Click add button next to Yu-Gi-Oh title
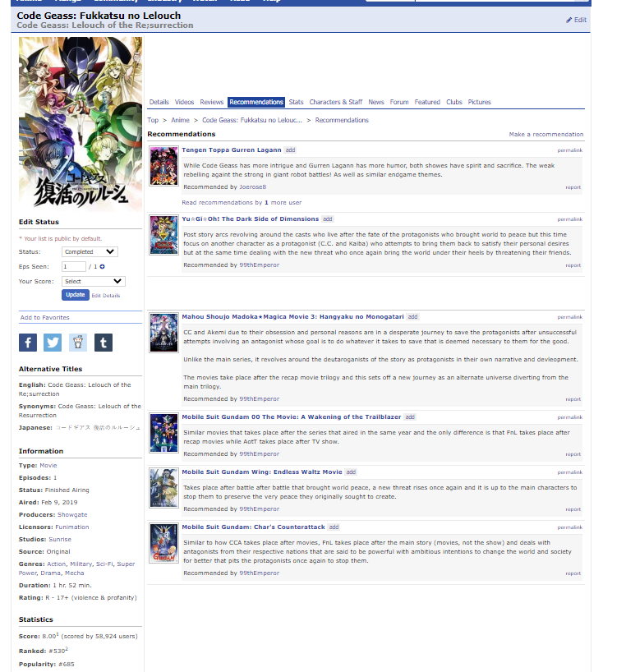This screenshot has width=626, height=672. pos(328,219)
